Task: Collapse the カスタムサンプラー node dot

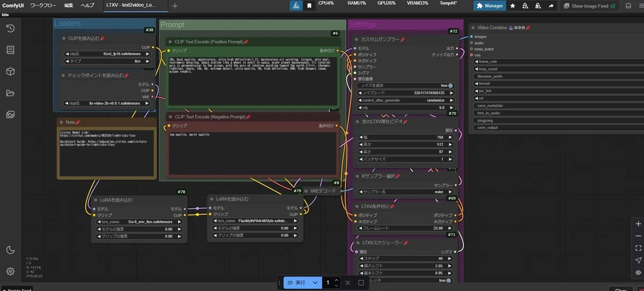Action: 356,40
